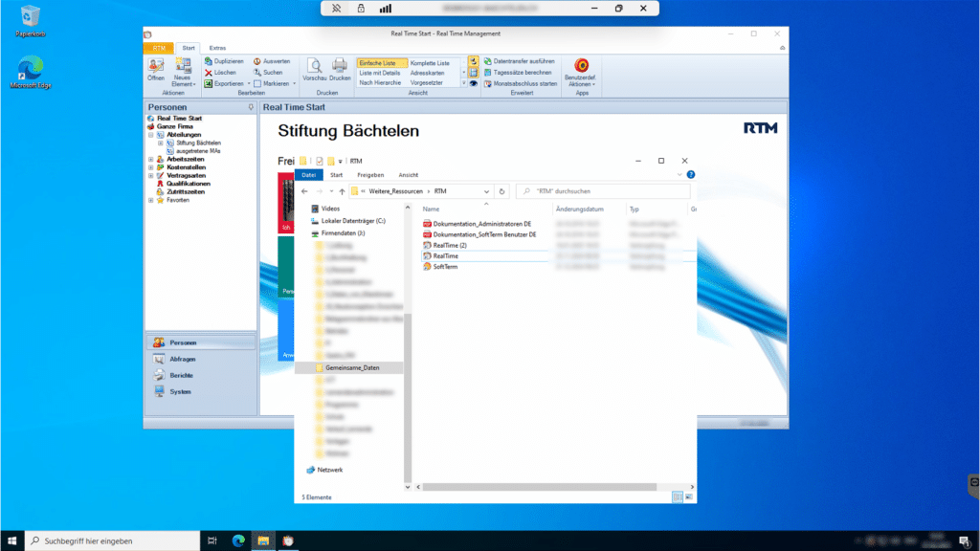Expand the Kostenstellen tree node
The image size is (980, 551).
150,167
